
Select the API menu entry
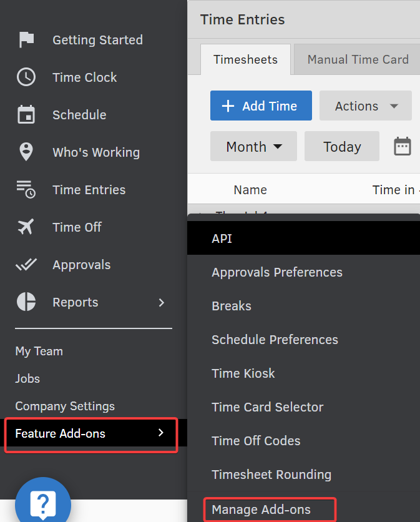[222, 239]
